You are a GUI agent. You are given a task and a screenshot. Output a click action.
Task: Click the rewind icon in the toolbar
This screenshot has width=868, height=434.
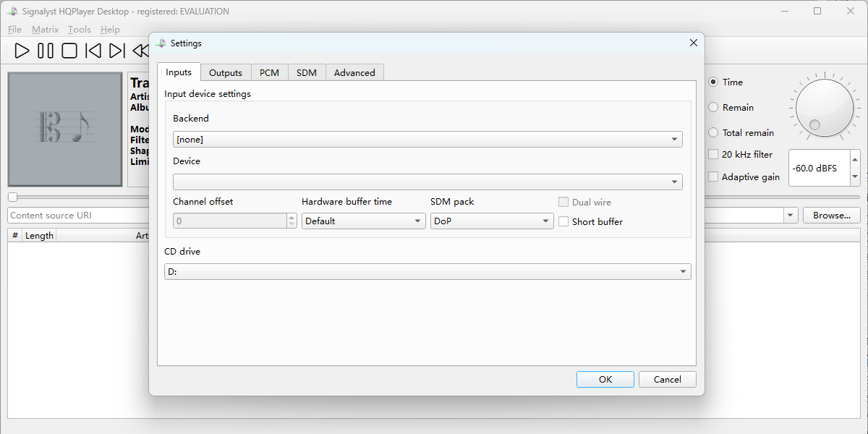140,51
